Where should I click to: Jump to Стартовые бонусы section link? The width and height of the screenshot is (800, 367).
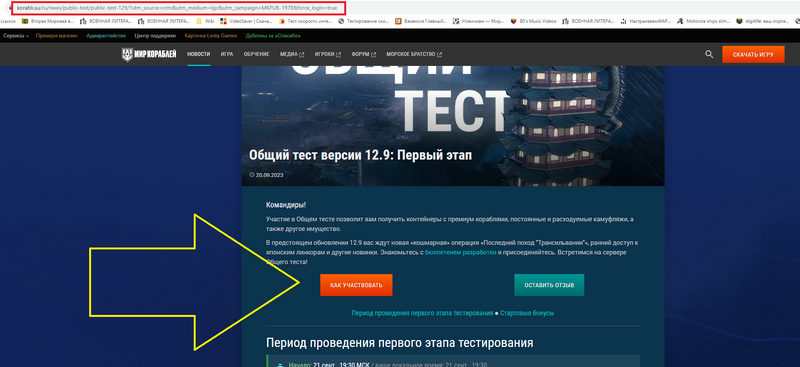click(x=527, y=313)
